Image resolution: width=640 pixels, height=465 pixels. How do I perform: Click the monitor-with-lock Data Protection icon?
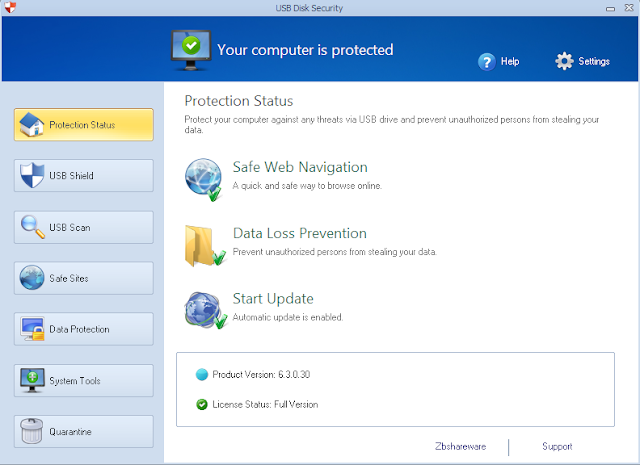click(x=32, y=329)
